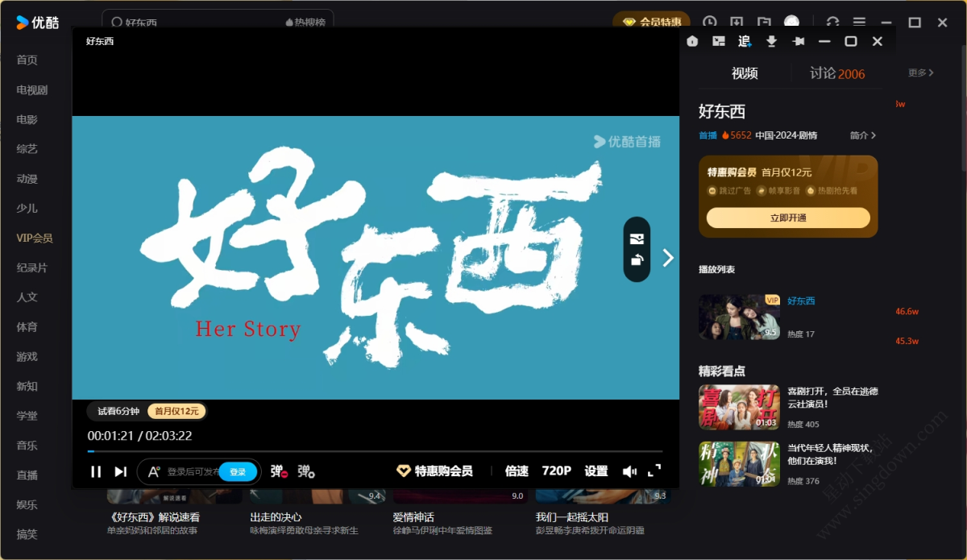The image size is (967, 560).
Task: Click the danmaku comment input field
Action: point(193,471)
